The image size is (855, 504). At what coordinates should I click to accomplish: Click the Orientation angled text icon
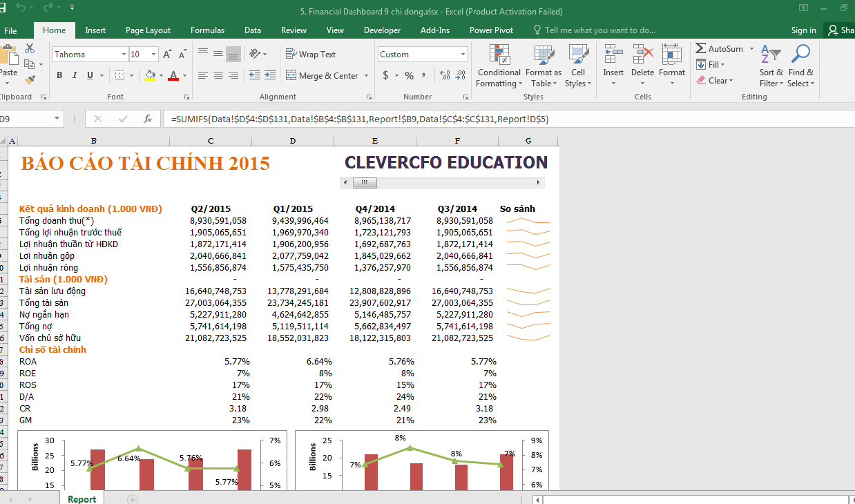coord(256,54)
